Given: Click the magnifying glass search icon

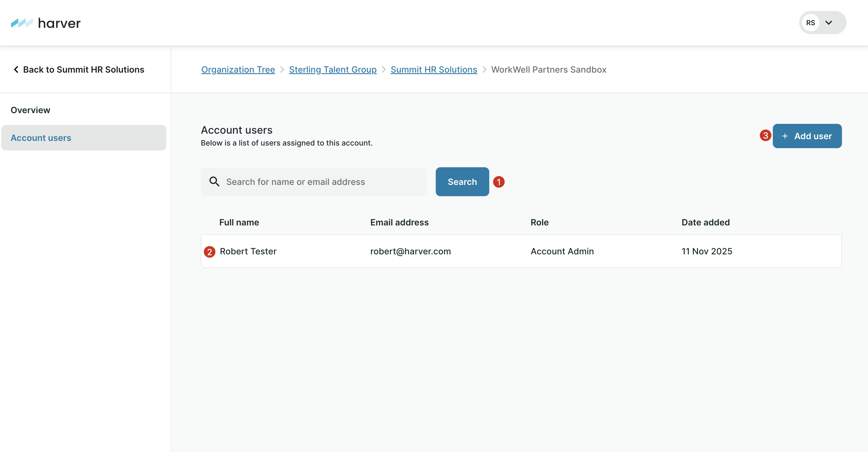Looking at the screenshot, I should (214, 182).
